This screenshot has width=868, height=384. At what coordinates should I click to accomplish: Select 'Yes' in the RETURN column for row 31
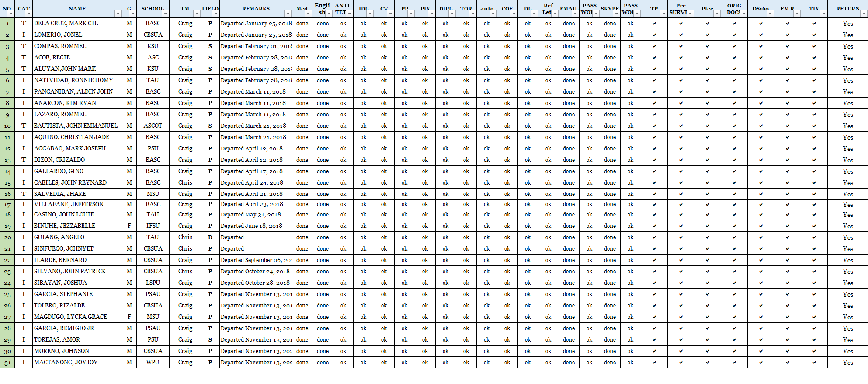coord(848,363)
